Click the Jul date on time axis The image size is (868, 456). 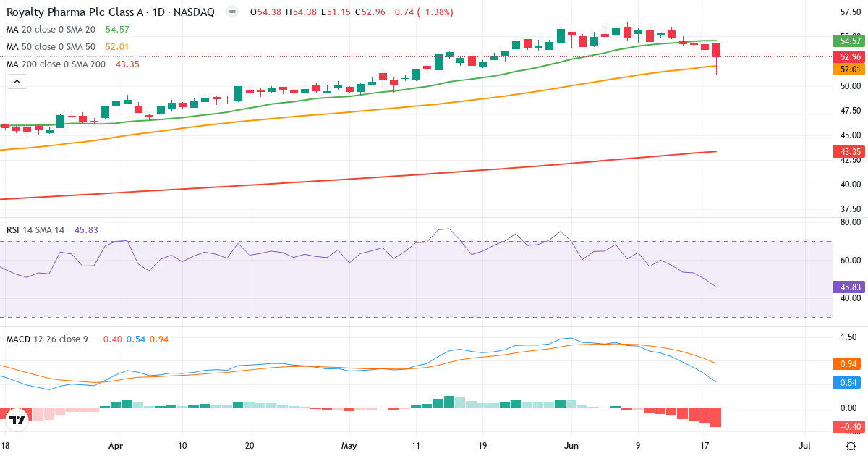804,446
